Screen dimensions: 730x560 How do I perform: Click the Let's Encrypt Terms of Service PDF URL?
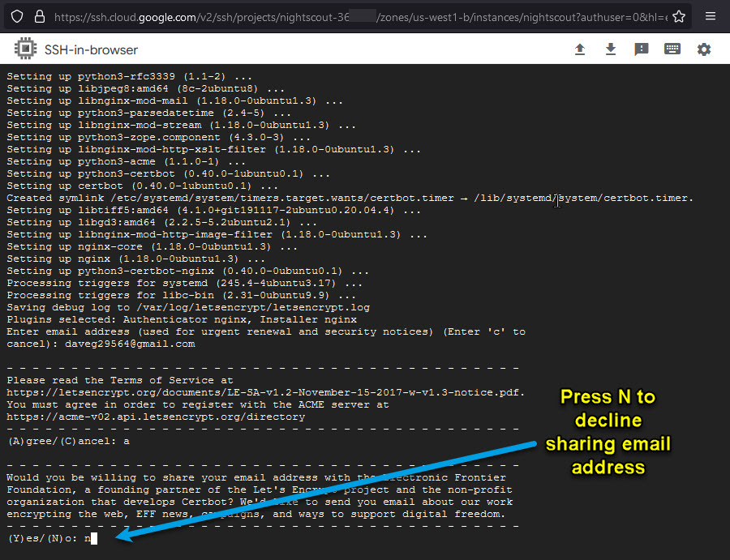pyautogui.click(x=265, y=392)
